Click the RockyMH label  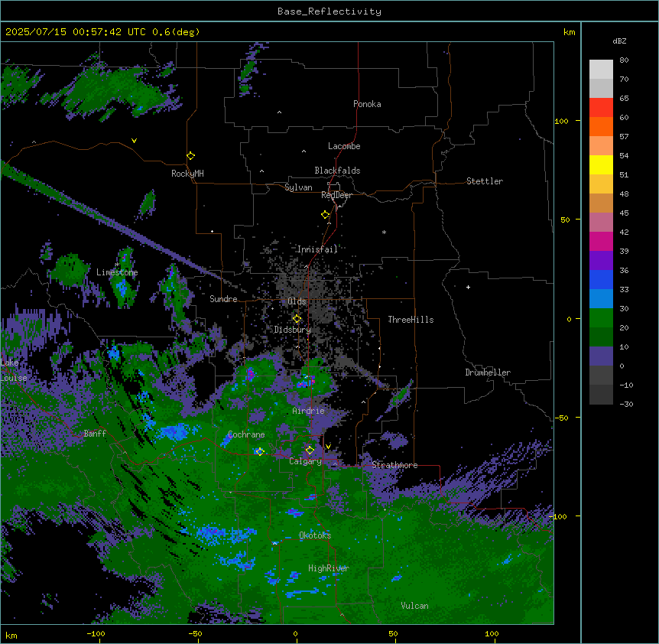[x=187, y=174]
